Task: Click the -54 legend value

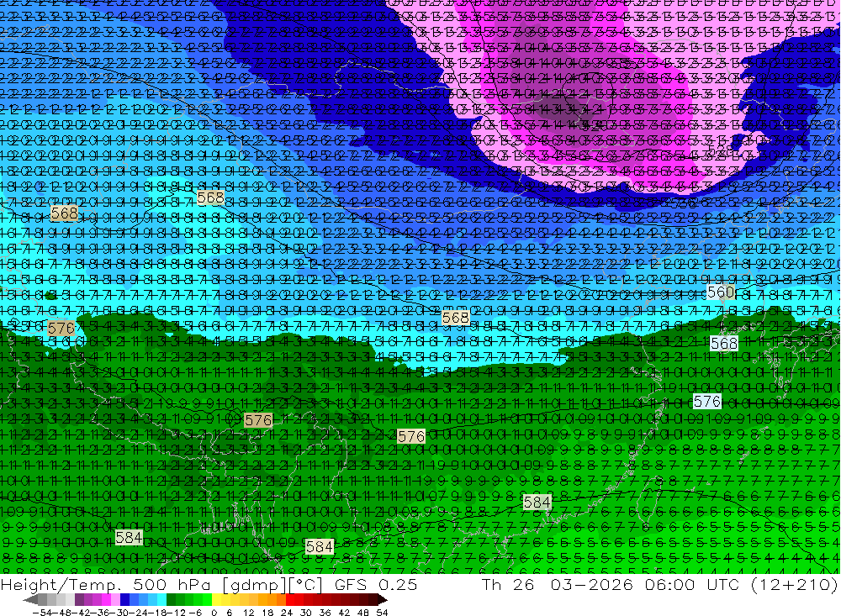Action: pyautogui.click(x=42, y=613)
